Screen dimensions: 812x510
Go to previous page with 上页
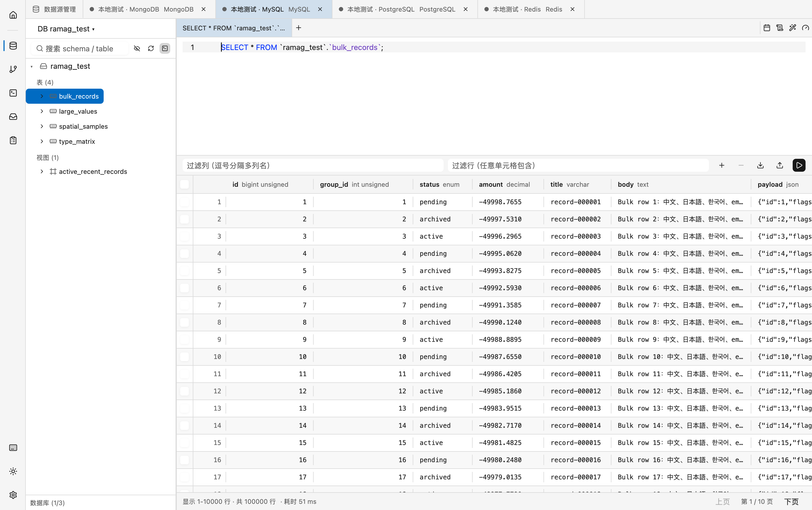722,502
